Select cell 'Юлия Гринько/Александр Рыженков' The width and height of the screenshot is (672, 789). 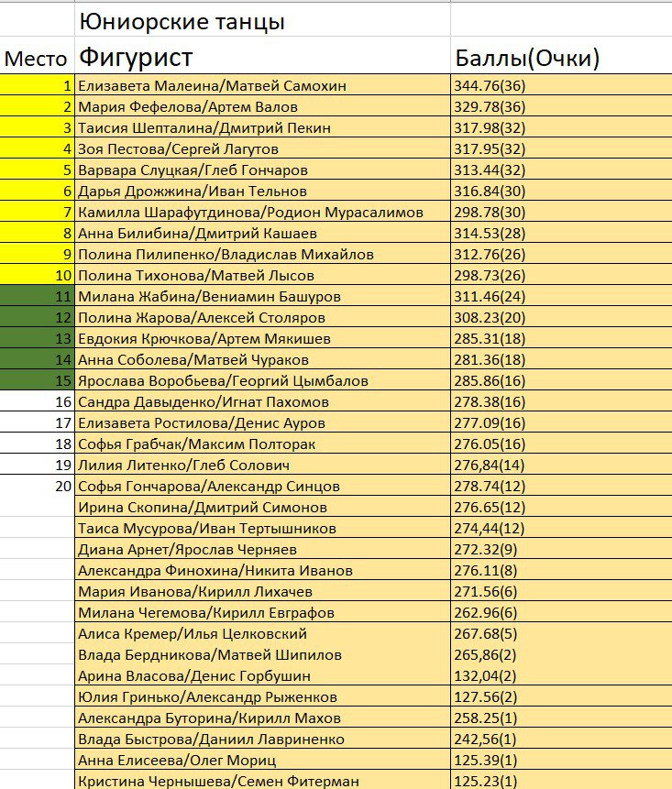click(x=262, y=697)
